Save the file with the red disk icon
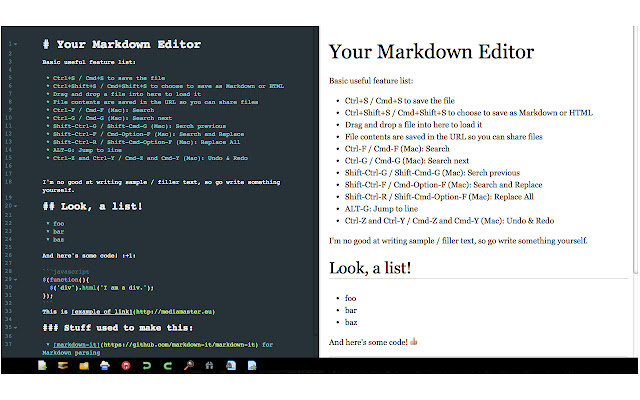The image size is (640, 400). pyautogui.click(x=126, y=366)
